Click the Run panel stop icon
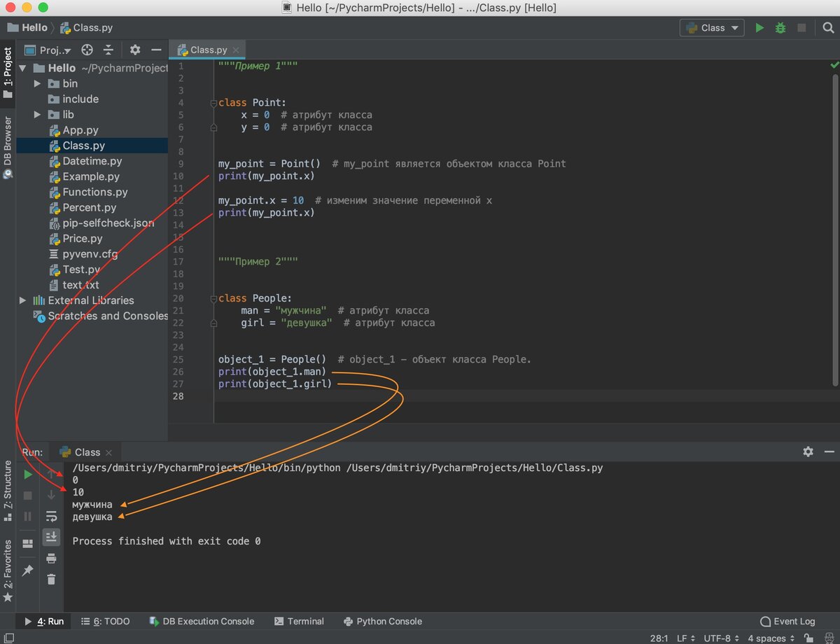The image size is (840, 644). pyautogui.click(x=28, y=495)
